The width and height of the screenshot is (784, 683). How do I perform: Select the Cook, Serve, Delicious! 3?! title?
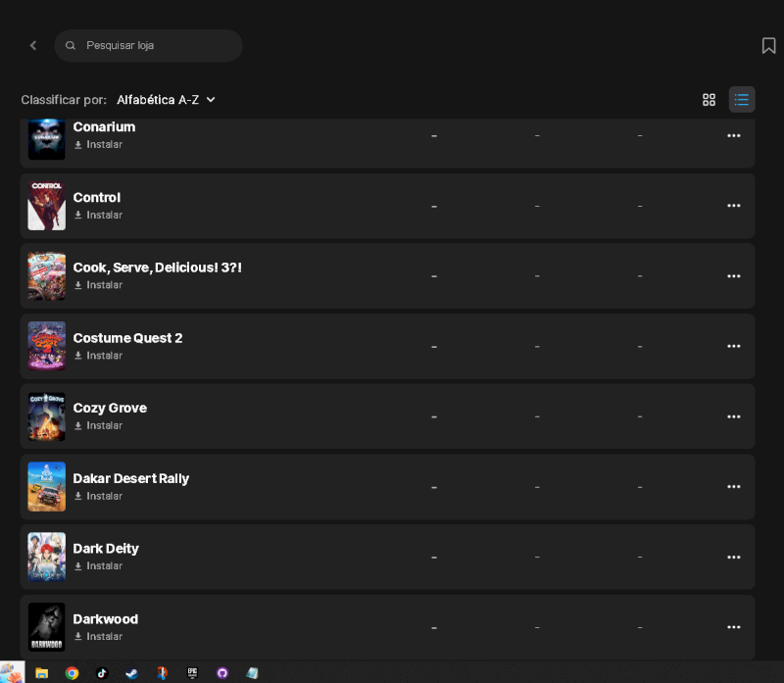[x=158, y=268]
